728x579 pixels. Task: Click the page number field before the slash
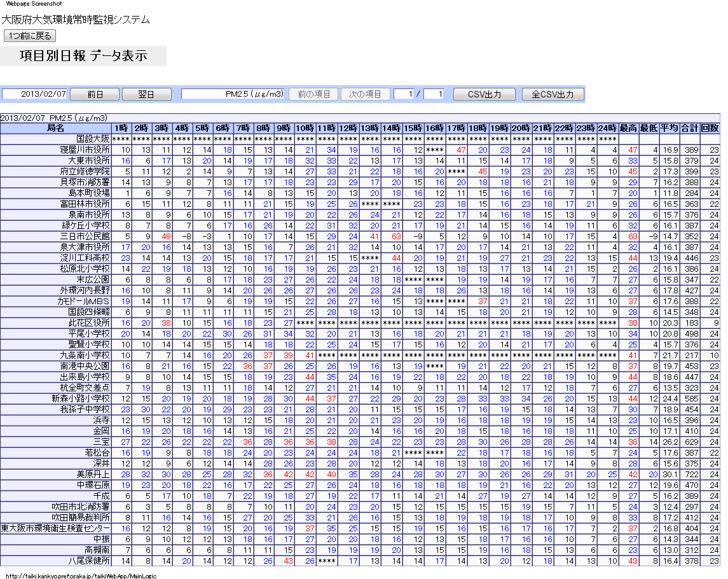[x=404, y=94]
